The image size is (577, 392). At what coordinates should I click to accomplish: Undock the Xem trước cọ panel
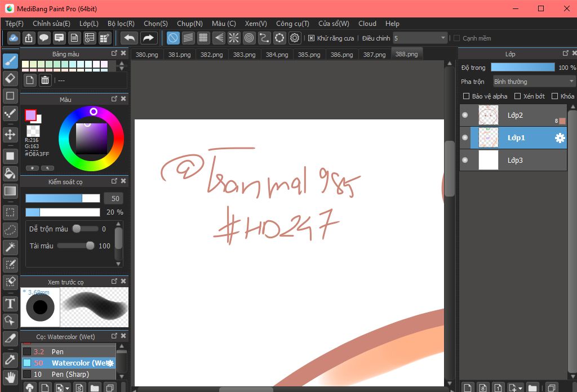tap(114, 281)
